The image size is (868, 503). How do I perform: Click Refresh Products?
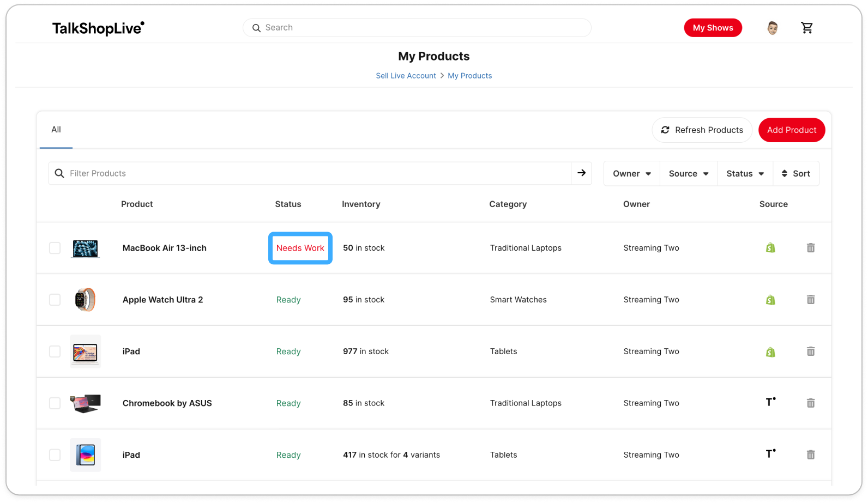tap(702, 130)
